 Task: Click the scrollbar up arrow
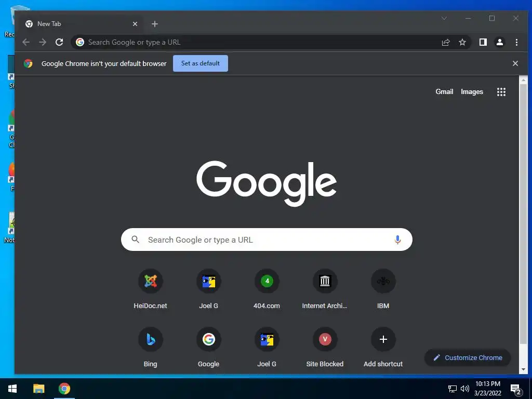tap(523, 81)
